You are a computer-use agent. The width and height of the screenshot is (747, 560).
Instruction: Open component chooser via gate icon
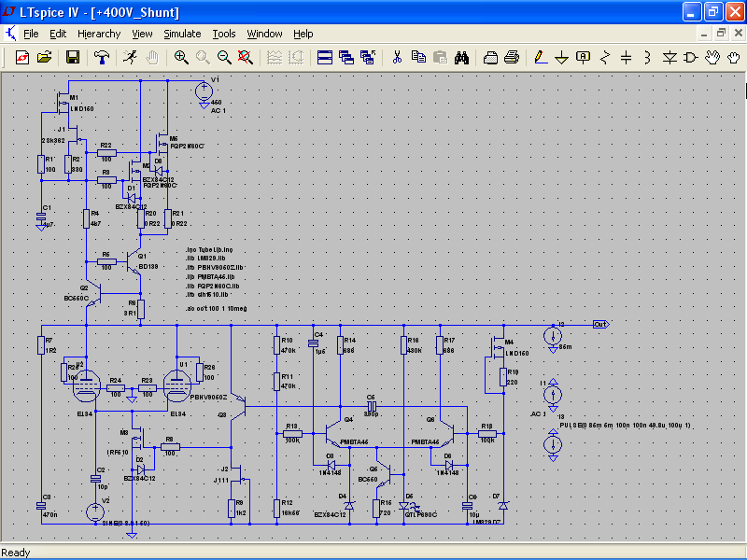click(x=691, y=58)
